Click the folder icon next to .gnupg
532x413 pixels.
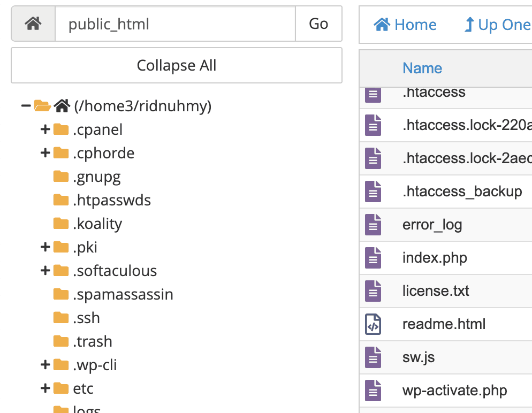coord(60,176)
